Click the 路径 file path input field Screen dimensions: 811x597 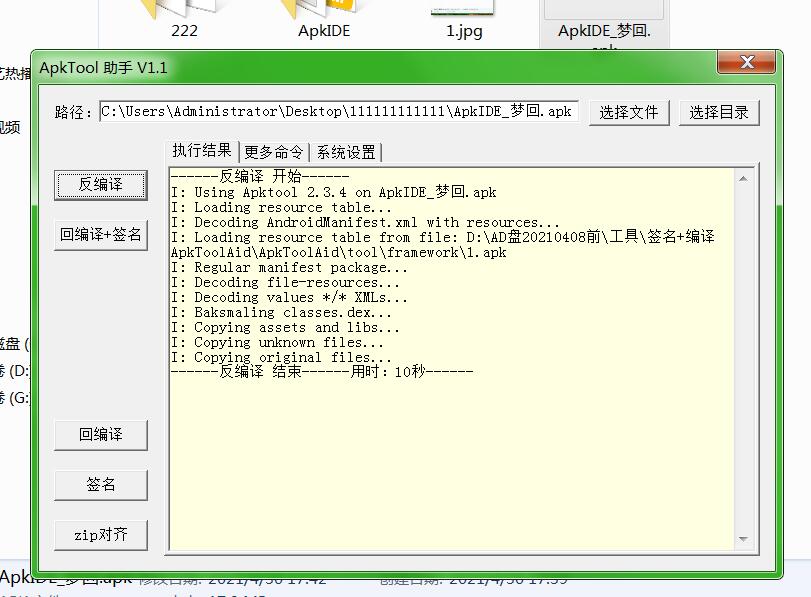pyautogui.click(x=338, y=111)
